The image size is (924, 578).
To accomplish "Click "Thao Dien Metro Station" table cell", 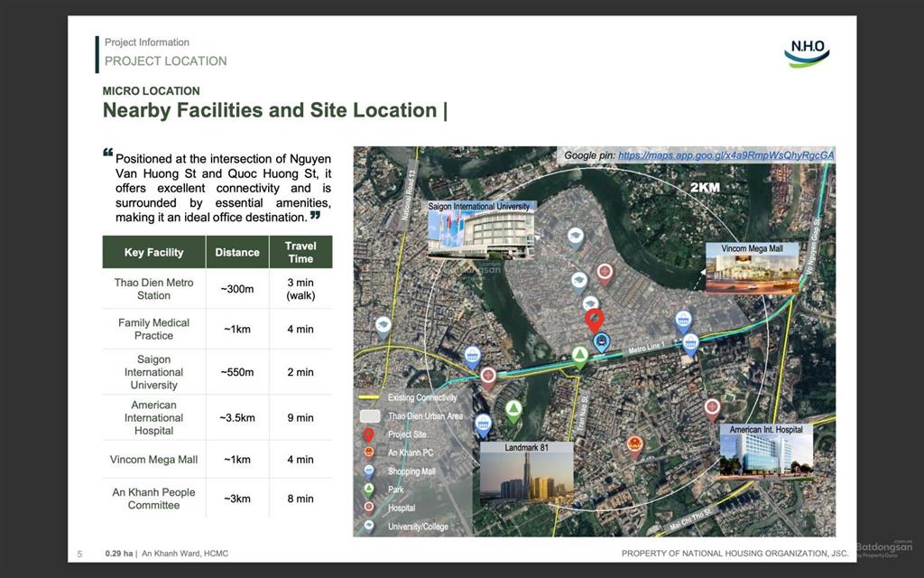I will (153, 289).
